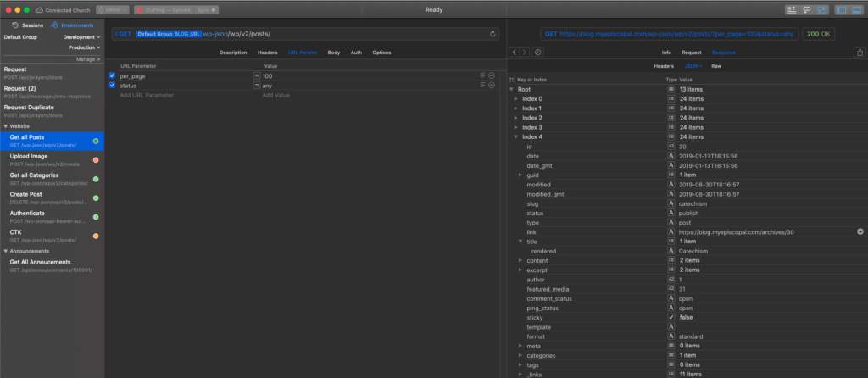The height and width of the screenshot is (378, 868).
Task: Switch to the Body tab
Action: [334, 53]
